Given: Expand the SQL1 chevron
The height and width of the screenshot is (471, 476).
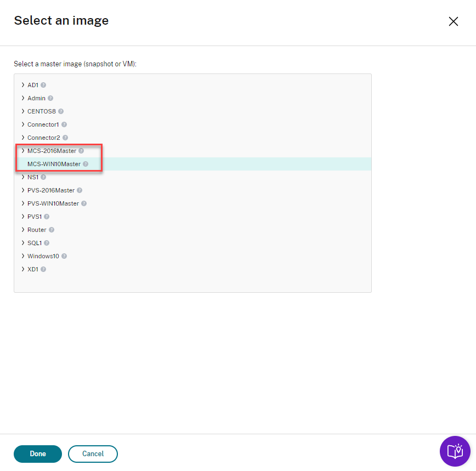Looking at the screenshot, I should point(22,243).
